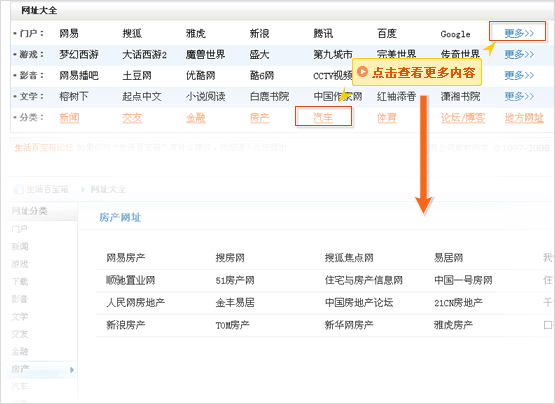Open the 土豆网 video link

pos(137,75)
